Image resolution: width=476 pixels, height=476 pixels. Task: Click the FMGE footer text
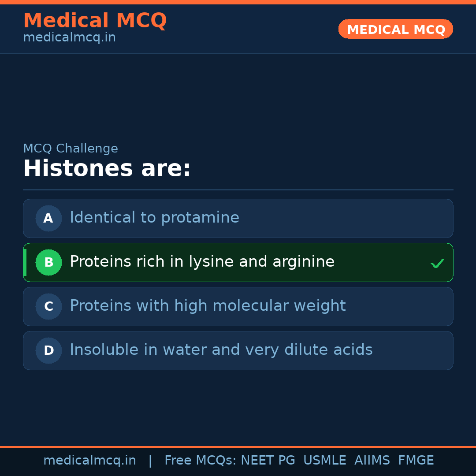tap(416, 461)
